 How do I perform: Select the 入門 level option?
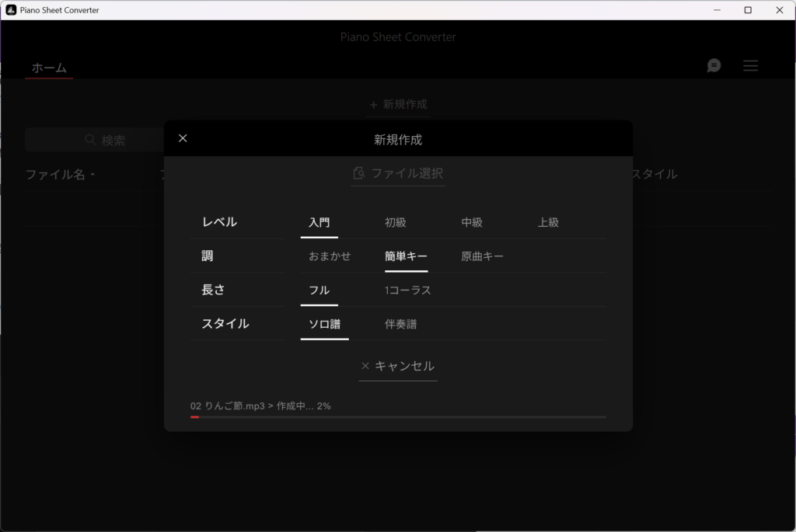coord(319,222)
